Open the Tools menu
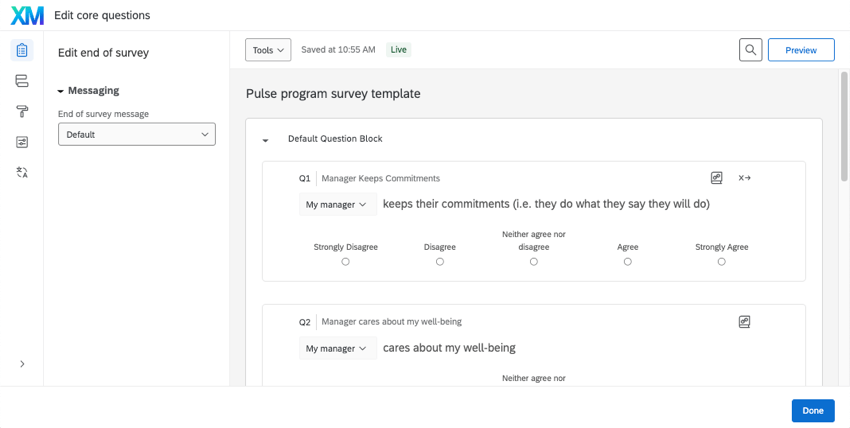850x428 pixels. tap(268, 50)
